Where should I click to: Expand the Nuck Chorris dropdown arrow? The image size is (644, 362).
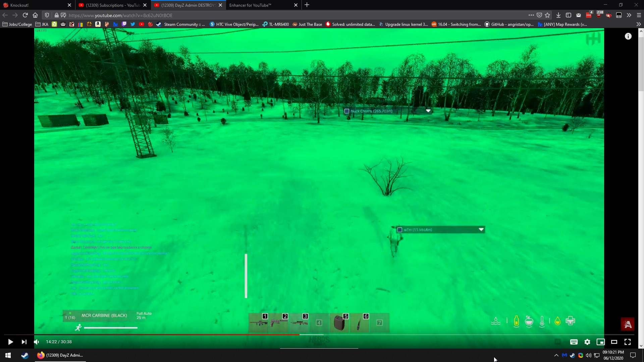point(428,111)
